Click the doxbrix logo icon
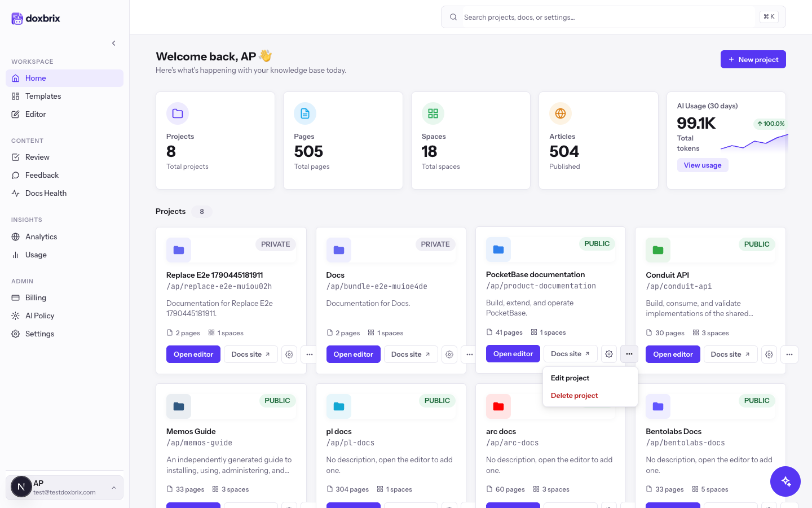 click(x=17, y=19)
